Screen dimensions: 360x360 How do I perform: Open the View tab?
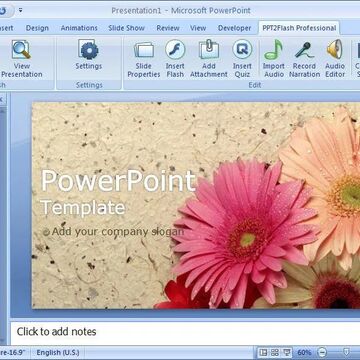(198, 28)
